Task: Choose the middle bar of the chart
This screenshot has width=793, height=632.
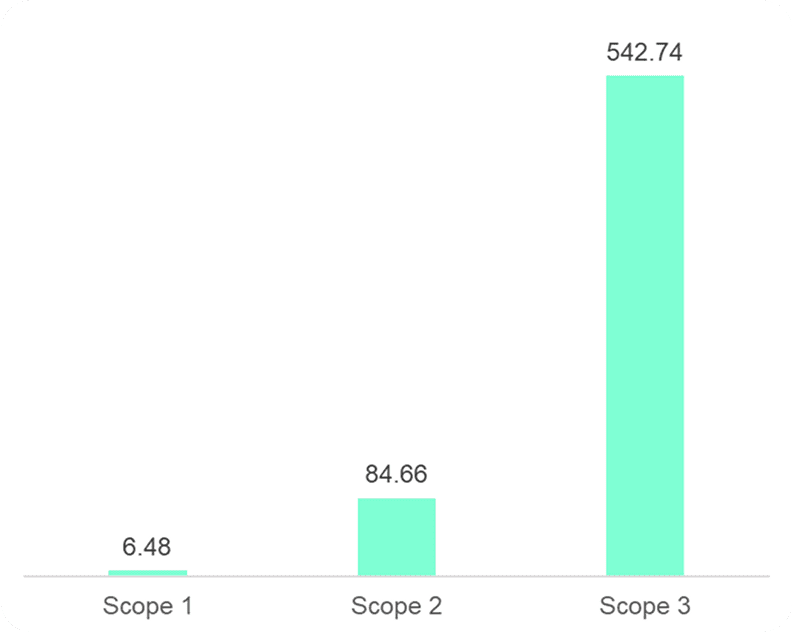Action: [396, 537]
